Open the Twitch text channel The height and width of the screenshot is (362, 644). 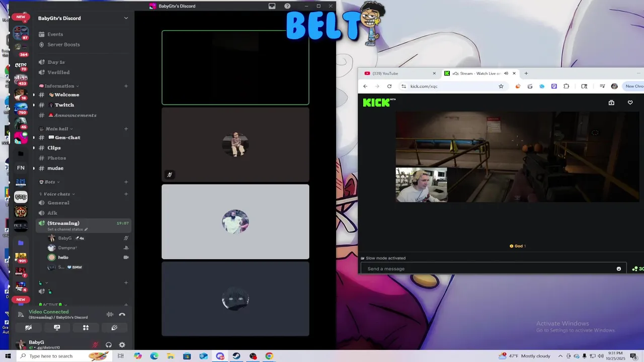click(64, 105)
